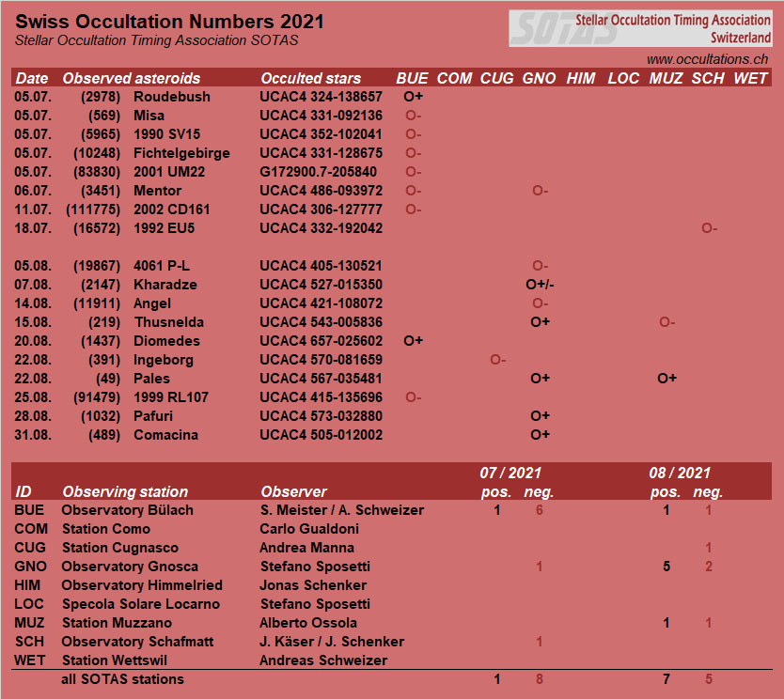Click the SOTAS Switzerland logo banner

640,28
